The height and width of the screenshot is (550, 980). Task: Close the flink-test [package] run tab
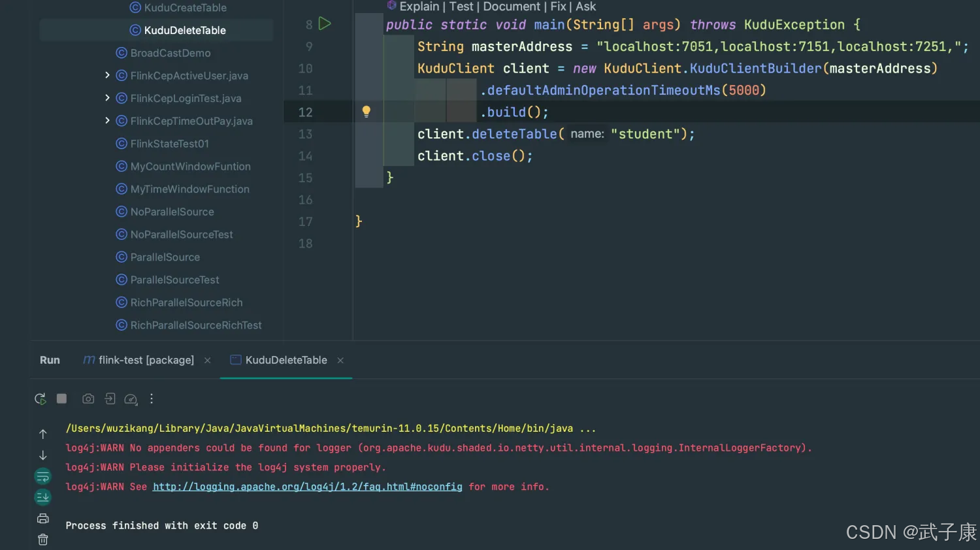(208, 361)
